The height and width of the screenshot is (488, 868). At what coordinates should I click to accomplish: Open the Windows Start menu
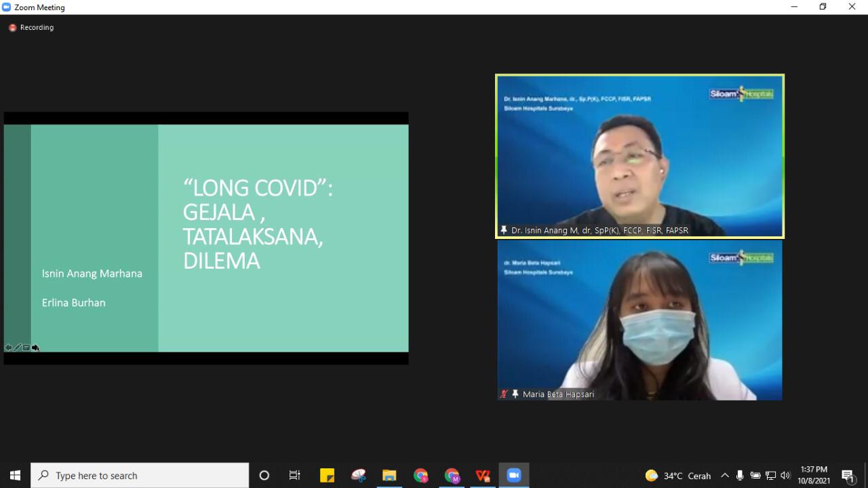[x=15, y=475]
